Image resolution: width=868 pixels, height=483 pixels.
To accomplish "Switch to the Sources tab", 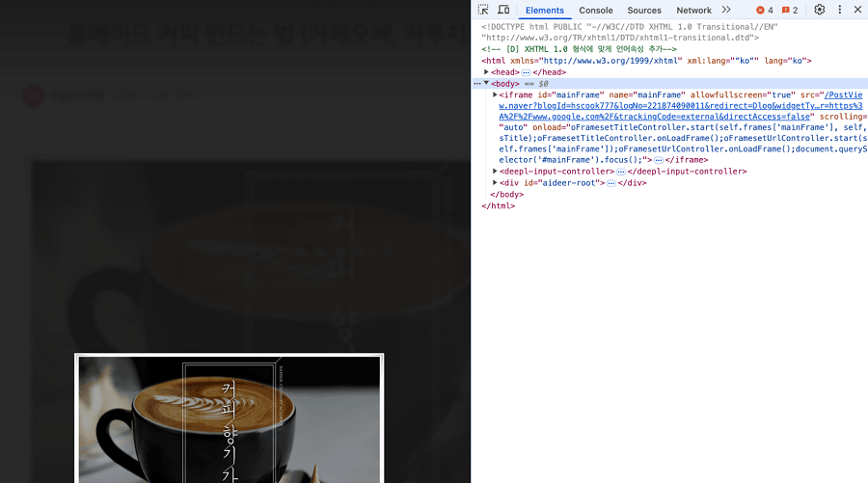I will 644,11.
